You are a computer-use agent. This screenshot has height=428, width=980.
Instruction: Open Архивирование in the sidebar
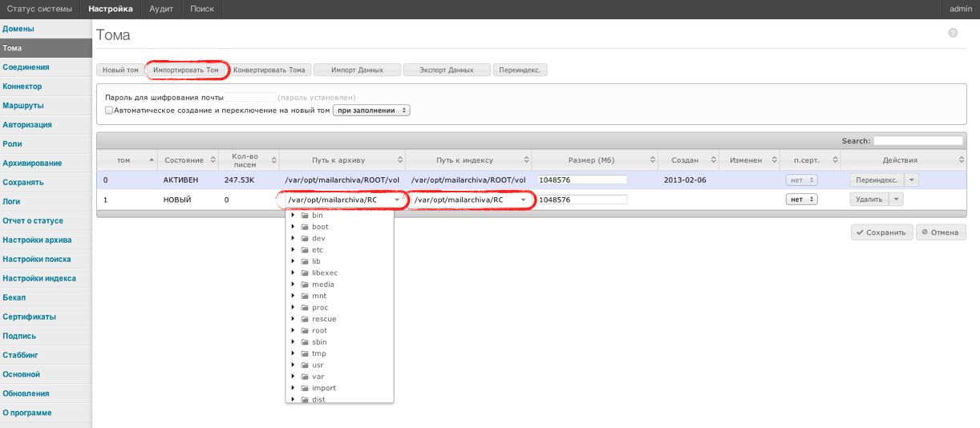pyautogui.click(x=46, y=164)
